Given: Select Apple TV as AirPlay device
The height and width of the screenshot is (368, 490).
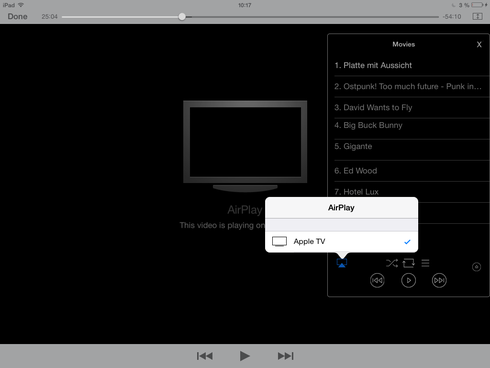Looking at the screenshot, I should pyautogui.click(x=341, y=241).
